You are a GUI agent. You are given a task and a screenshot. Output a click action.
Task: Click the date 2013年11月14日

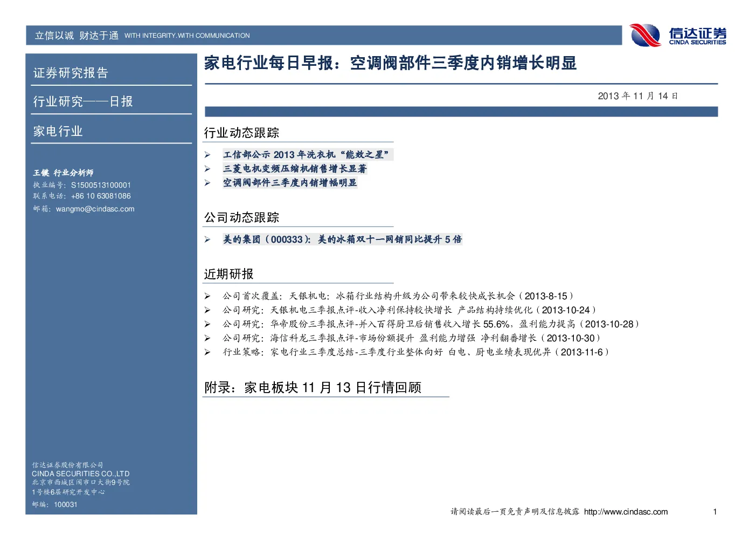(x=638, y=96)
